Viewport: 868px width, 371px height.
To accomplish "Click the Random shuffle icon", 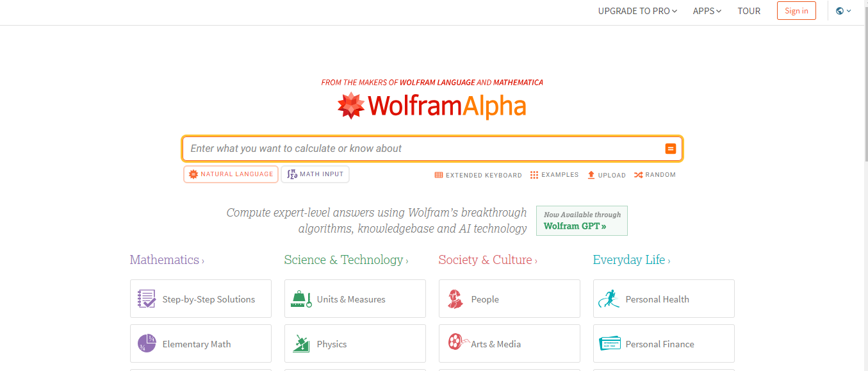I will point(638,175).
